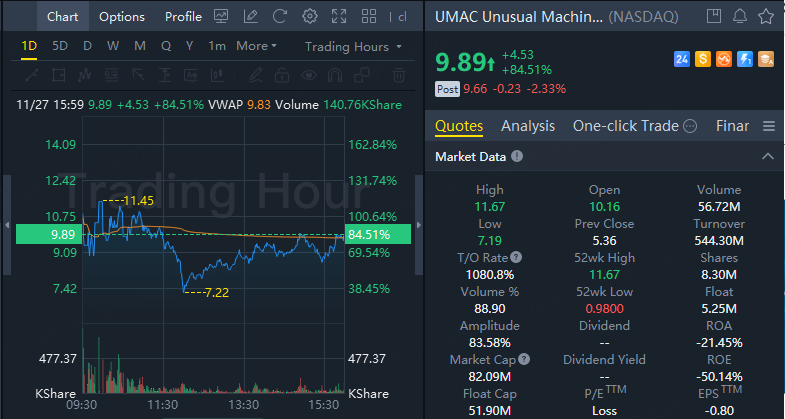The height and width of the screenshot is (419, 785).
Task: Switch to the Options tab
Action: point(122,17)
